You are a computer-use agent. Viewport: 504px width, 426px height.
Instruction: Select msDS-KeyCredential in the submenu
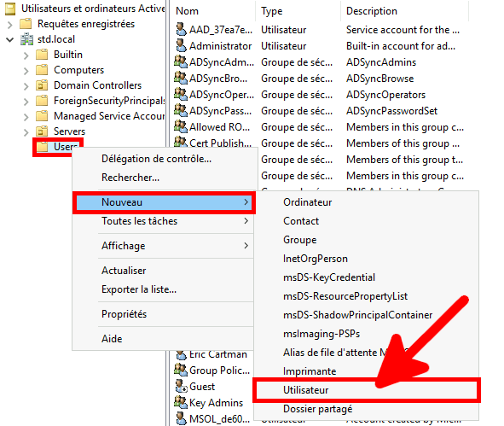367,277
